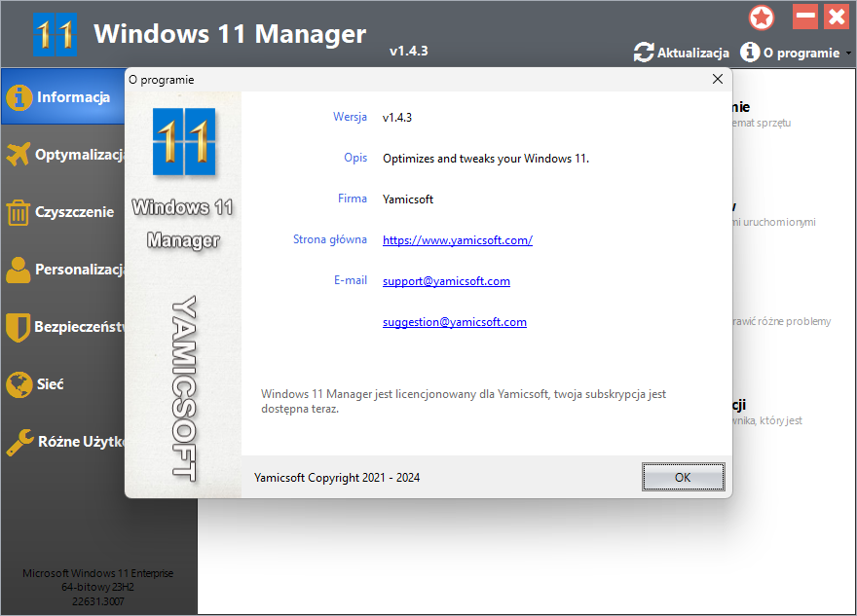Click the wrench icon for Różne Użytki
857x616 pixels.
(x=19, y=442)
